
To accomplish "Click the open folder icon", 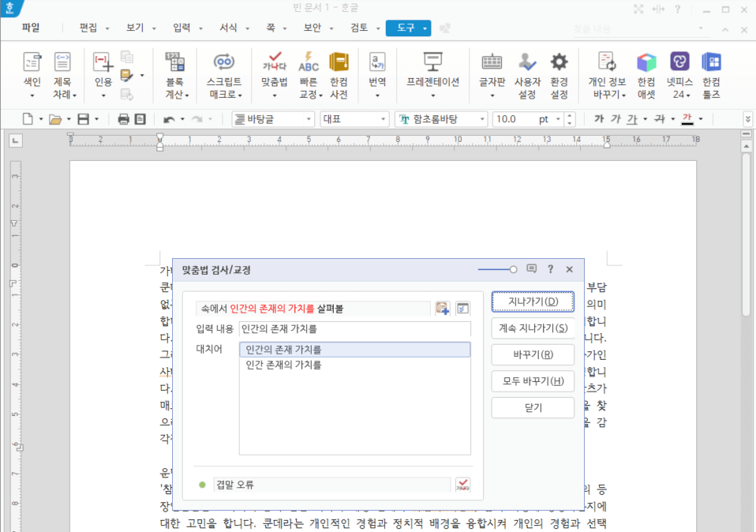I will pyautogui.click(x=55, y=118).
